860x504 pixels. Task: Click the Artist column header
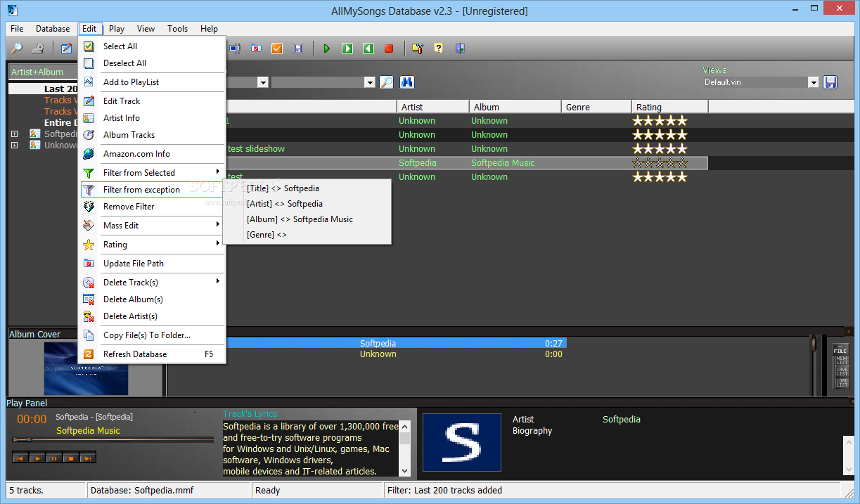click(433, 107)
